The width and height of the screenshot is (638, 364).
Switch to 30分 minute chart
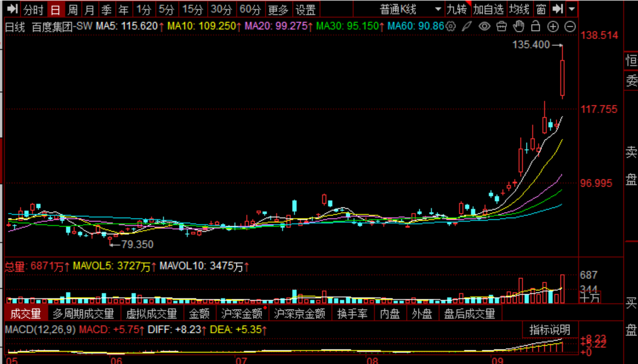[222, 9]
